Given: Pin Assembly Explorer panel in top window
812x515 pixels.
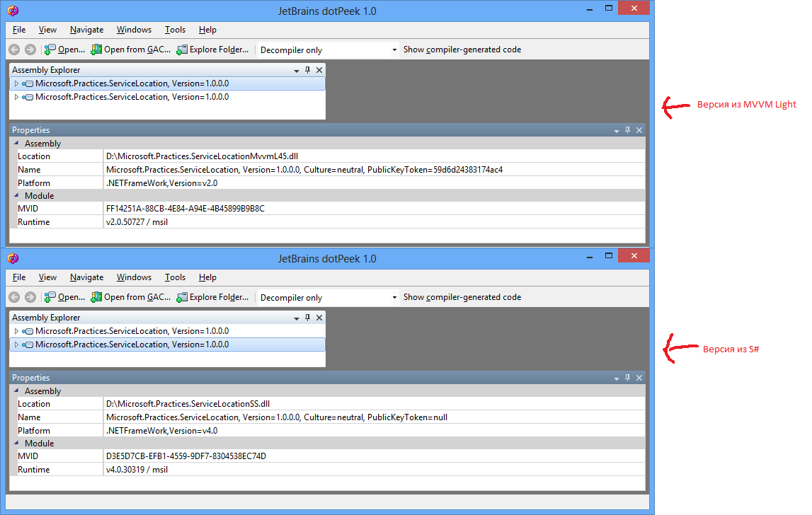Looking at the screenshot, I should pos(308,70).
